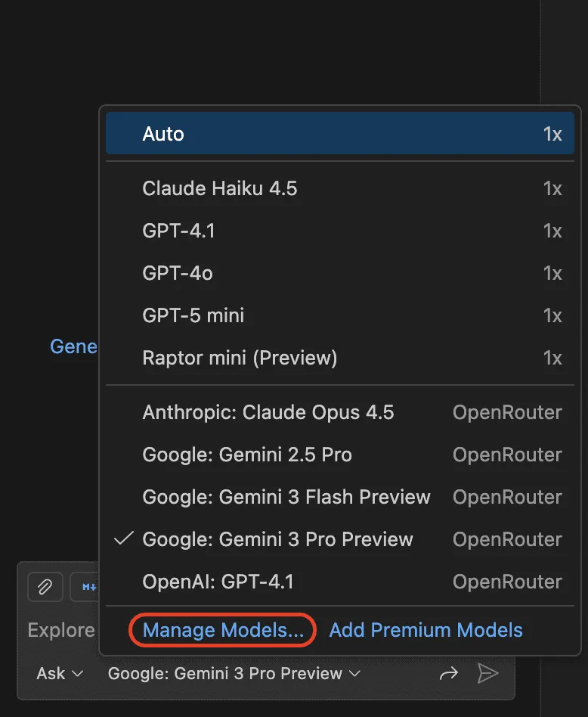This screenshot has width=588, height=717.
Task: Click into the chat input field
Action: (x=60, y=630)
